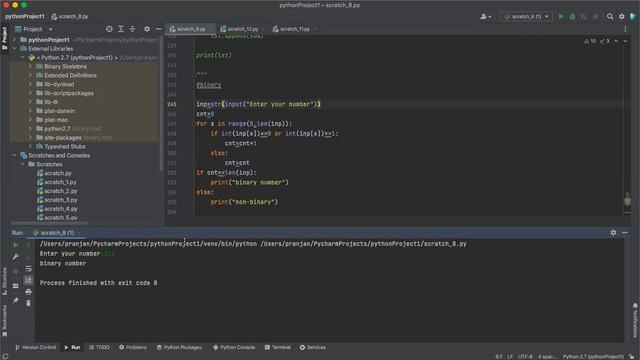Start debugging with the Debug bug icon

pyautogui.click(x=572, y=16)
